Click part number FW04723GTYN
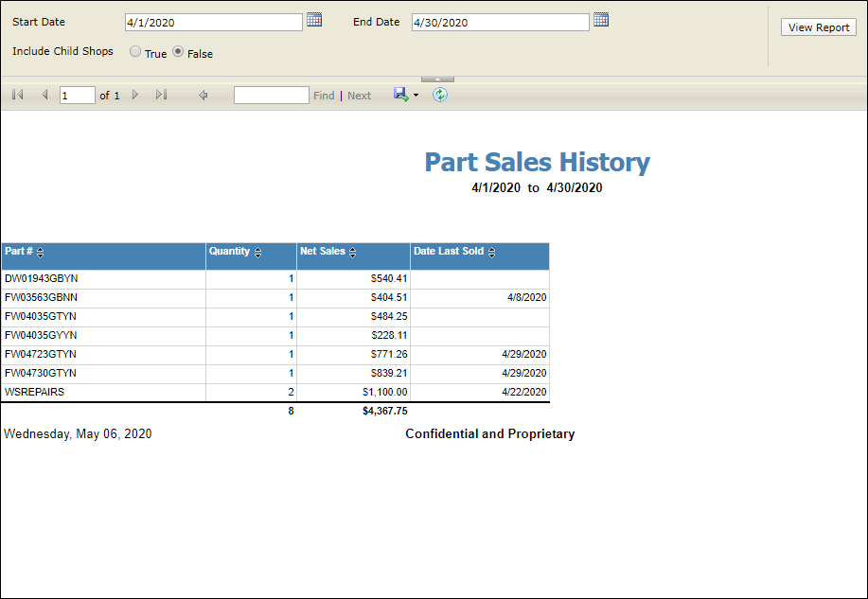868x599 pixels. point(41,354)
